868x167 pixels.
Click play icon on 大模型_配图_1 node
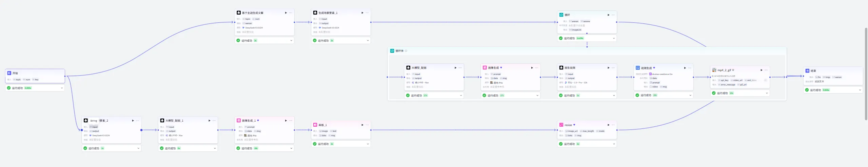pyautogui.click(x=209, y=121)
